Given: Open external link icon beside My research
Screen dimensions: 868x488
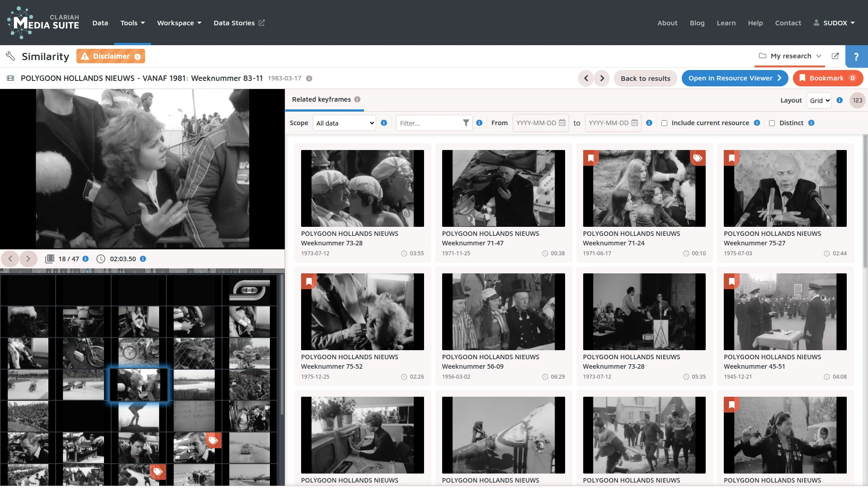Looking at the screenshot, I should click(x=835, y=56).
